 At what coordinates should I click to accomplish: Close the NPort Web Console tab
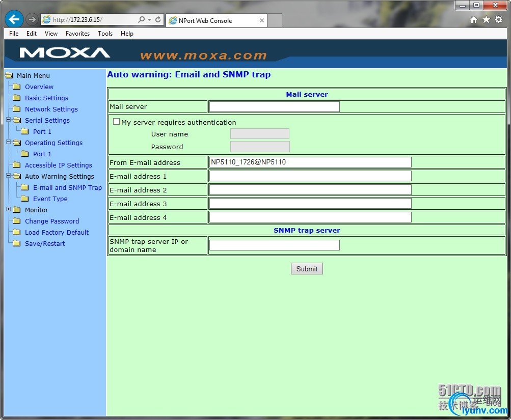262,20
